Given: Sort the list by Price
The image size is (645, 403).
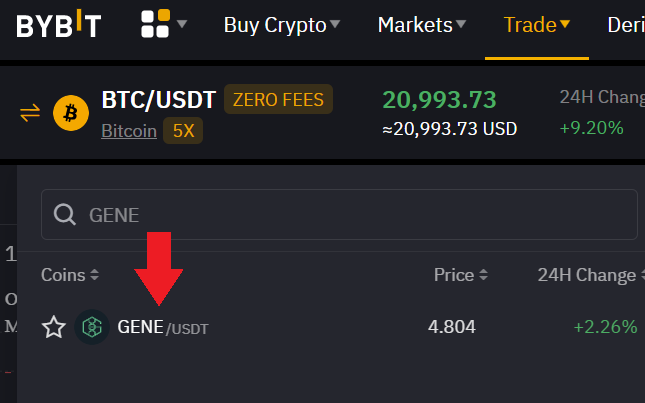Looking at the screenshot, I should [x=461, y=275].
